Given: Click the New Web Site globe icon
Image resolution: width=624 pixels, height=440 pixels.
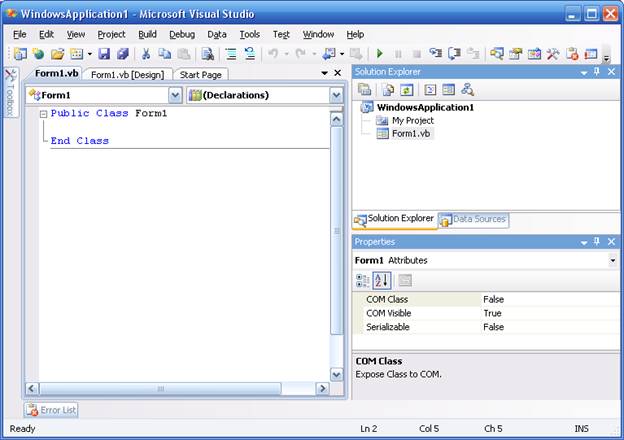Looking at the screenshot, I should [38, 53].
